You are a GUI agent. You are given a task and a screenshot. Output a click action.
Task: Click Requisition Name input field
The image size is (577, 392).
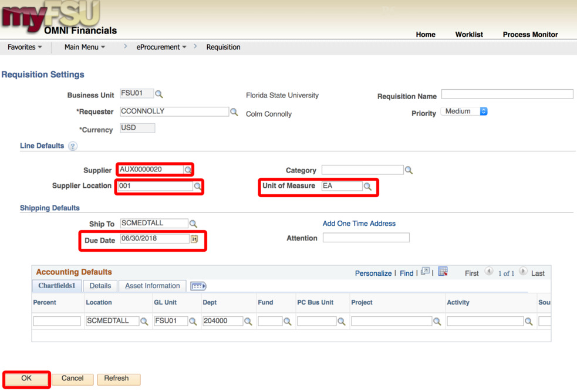(x=507, y=94)
